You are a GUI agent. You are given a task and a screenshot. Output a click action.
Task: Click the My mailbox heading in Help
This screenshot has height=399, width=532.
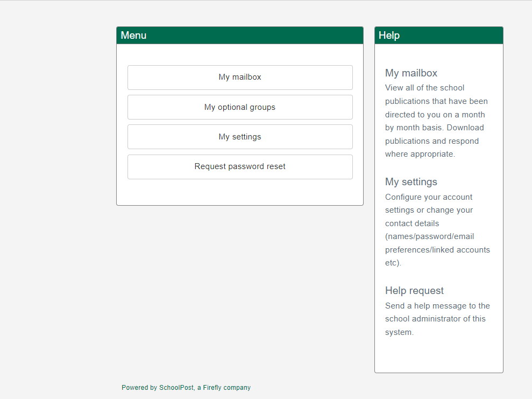411,73
